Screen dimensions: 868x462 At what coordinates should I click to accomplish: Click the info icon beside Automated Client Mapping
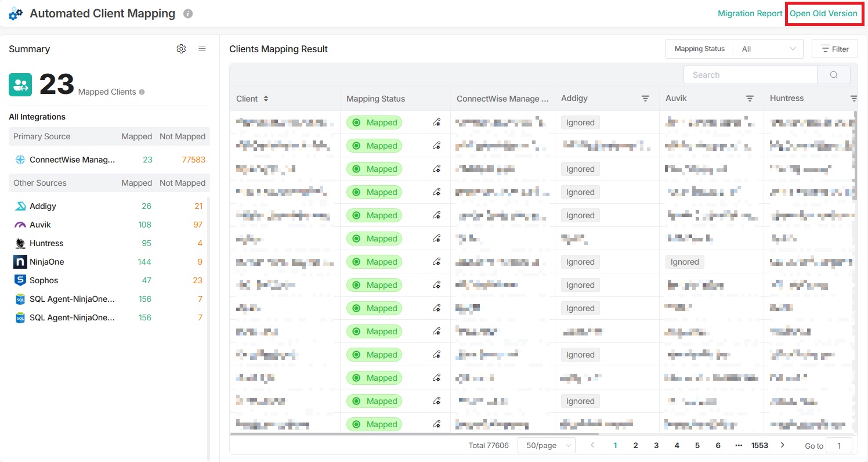point(187,13)
